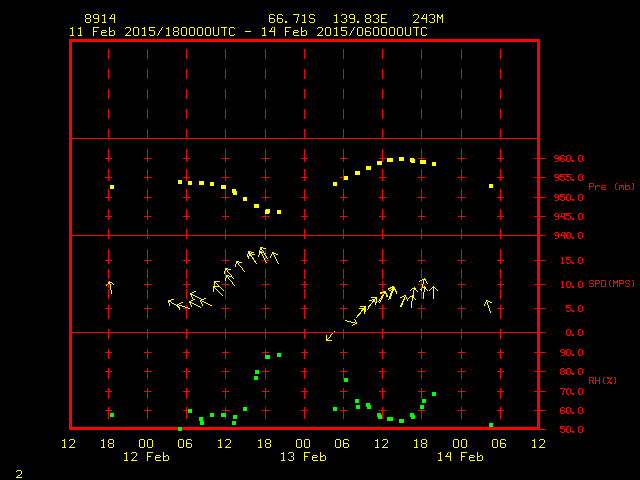Click the 12 Feb date label
The height and width of the screenshot is (480, 640).
click(x=146, y=456)
